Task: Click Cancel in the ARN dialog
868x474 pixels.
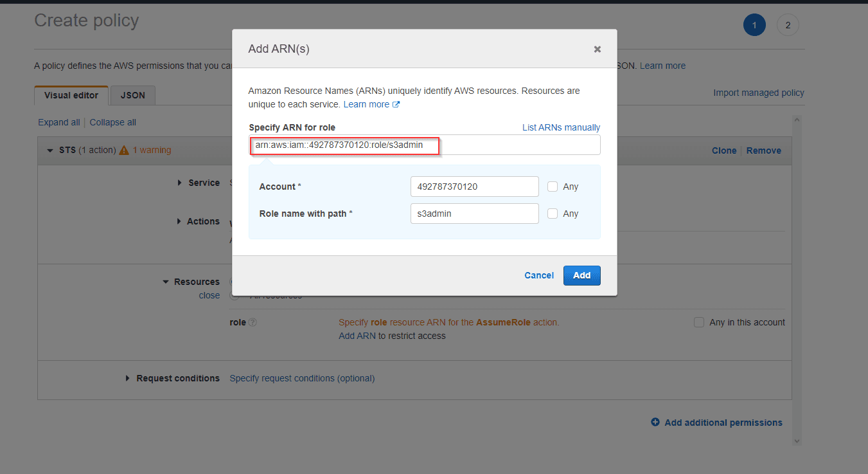Action: tap(538, 275)
